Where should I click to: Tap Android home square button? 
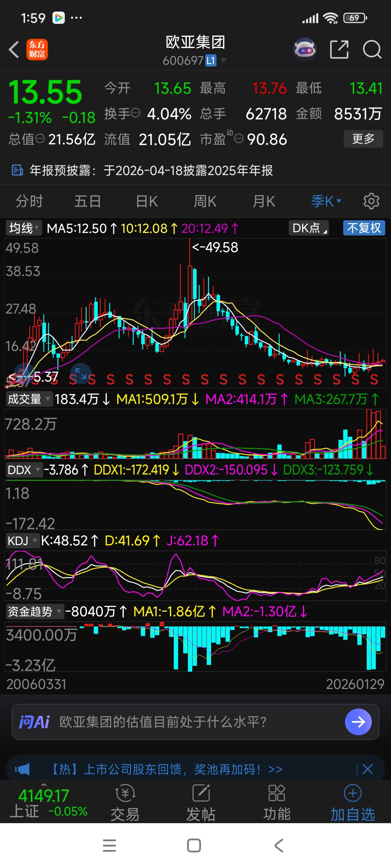(194, 845)
